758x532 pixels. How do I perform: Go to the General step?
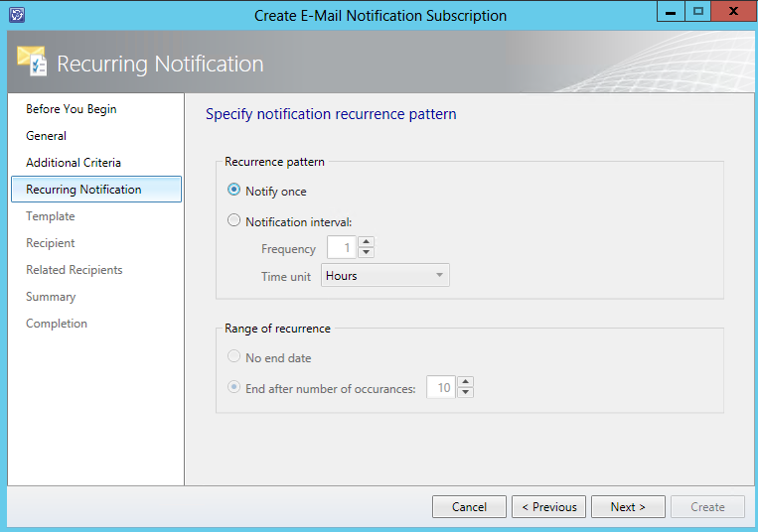click(x=47, y=136)
